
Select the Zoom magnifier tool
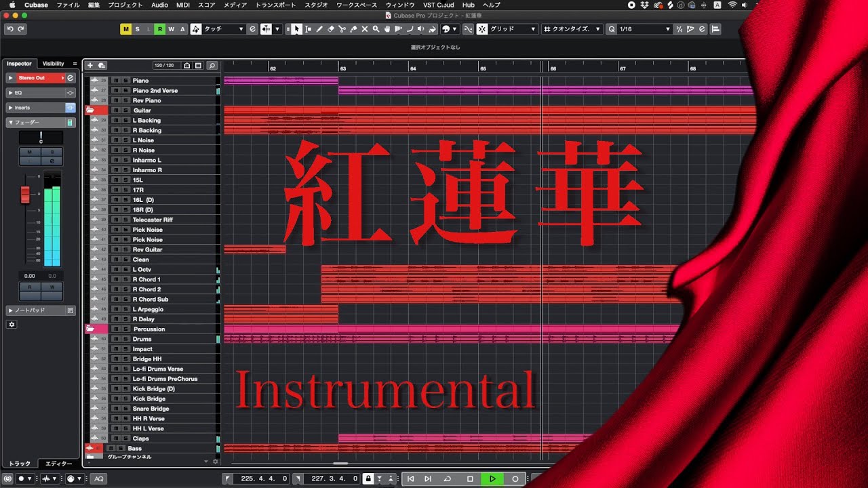(376, 29)
